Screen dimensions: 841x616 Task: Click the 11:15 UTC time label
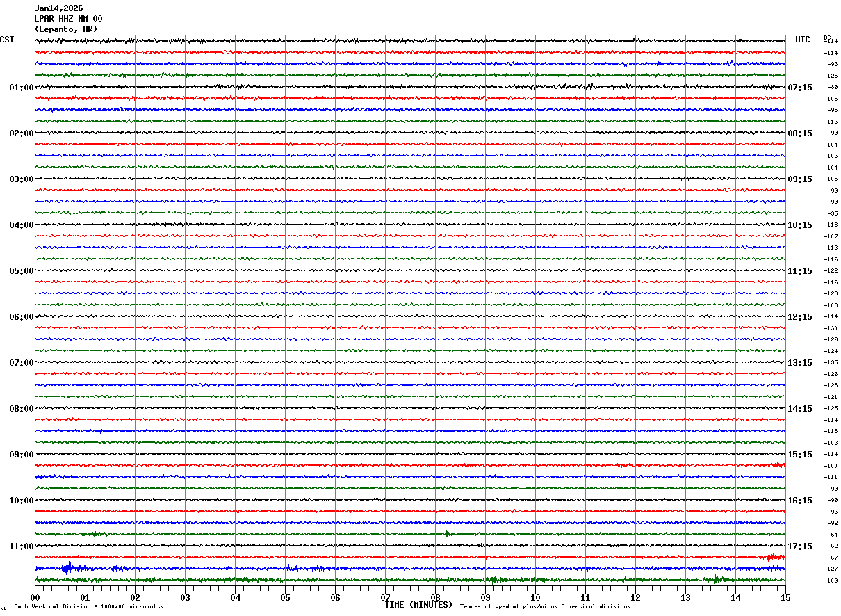(800, 271)
